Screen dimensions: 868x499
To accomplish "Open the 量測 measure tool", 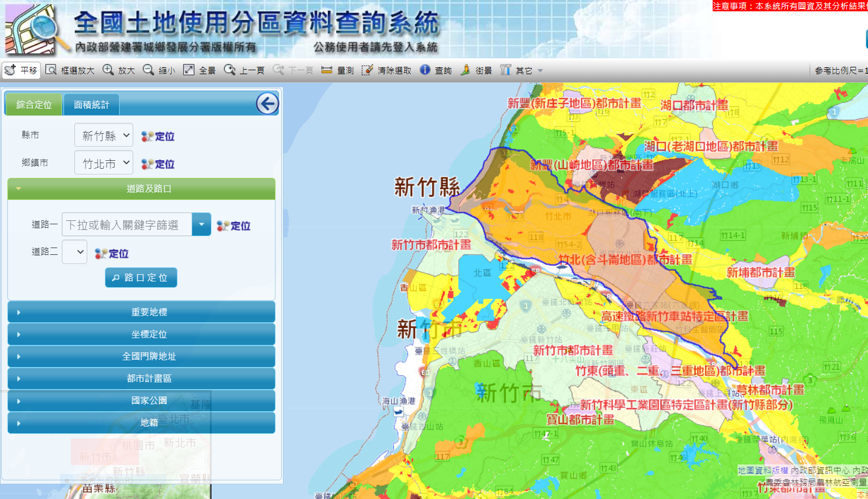I will click(x=337, y=70).
